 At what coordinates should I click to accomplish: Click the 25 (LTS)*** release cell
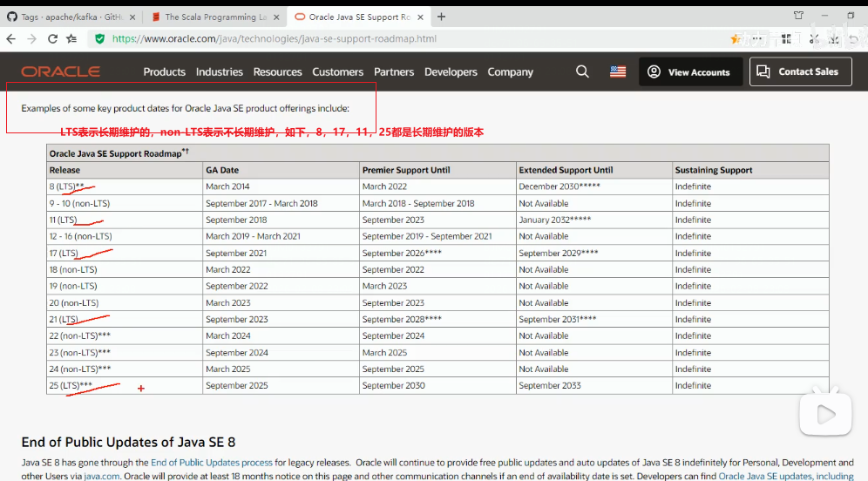tap(125, 386)
